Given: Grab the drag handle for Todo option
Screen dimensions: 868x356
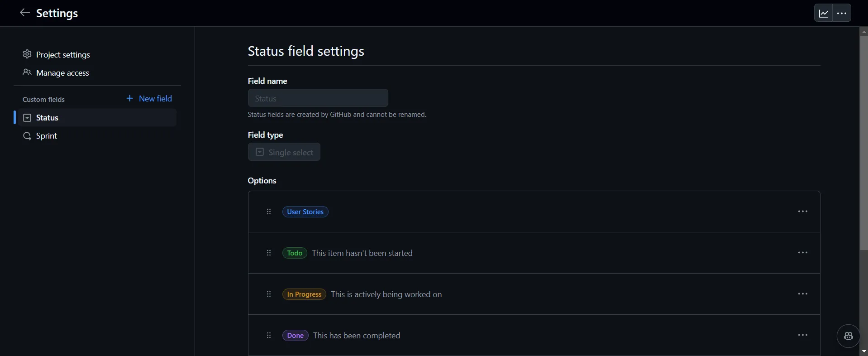Looking at the screenshot, I should tap(269, 253).
